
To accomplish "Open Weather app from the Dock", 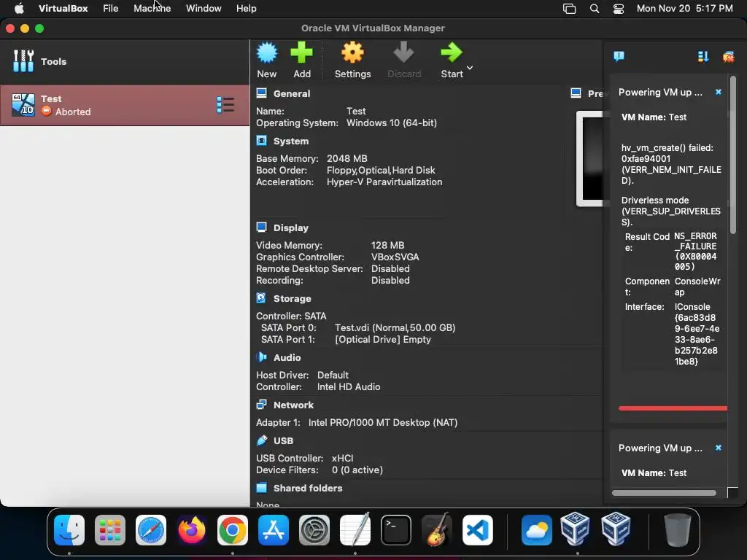I will coord(536,529).
